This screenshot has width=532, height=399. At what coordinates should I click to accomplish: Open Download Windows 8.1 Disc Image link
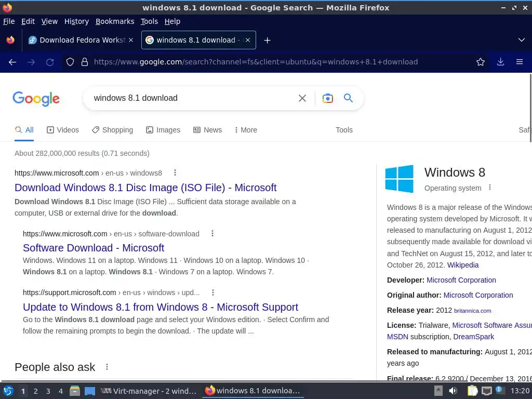pos(145,188)
